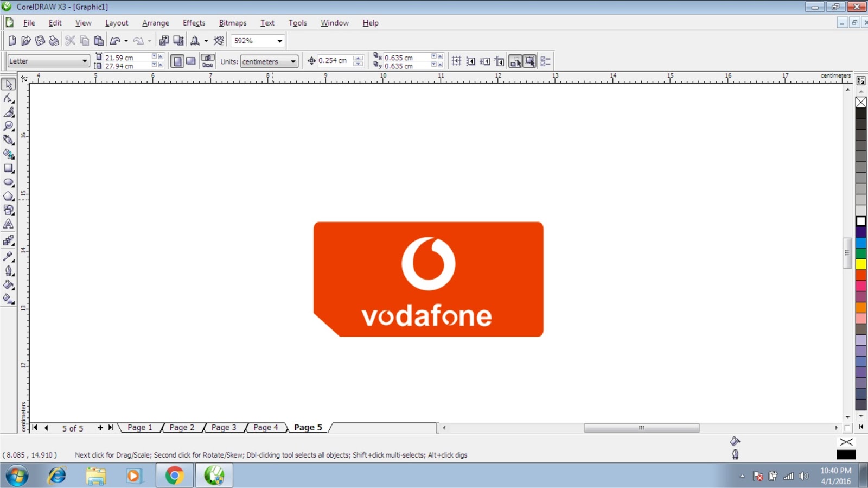Select the Shape edit tool
This screenshot has width=868, height=488.
[9, 98]
